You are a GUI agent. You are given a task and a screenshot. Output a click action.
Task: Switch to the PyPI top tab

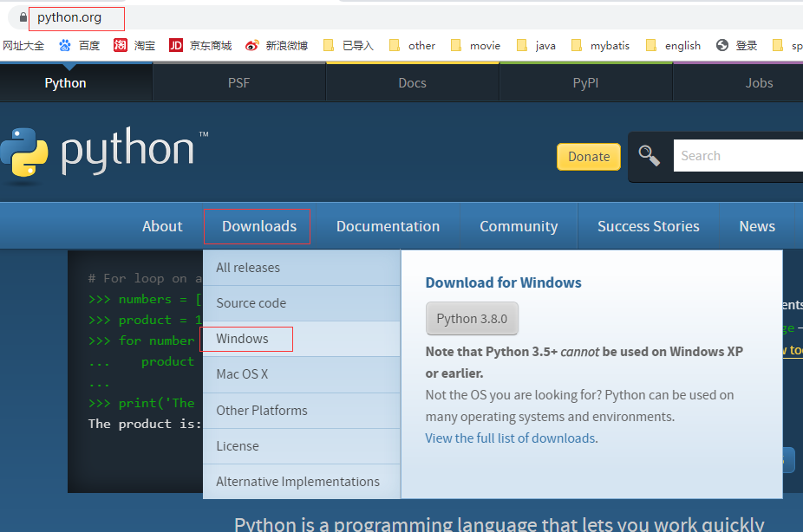click(585, 83)
